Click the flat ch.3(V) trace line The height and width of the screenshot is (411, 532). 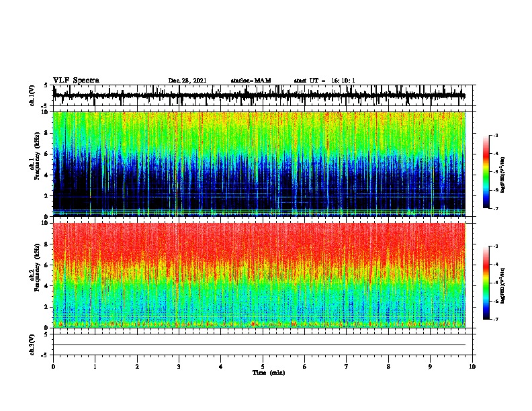click(x=259, y=345)
